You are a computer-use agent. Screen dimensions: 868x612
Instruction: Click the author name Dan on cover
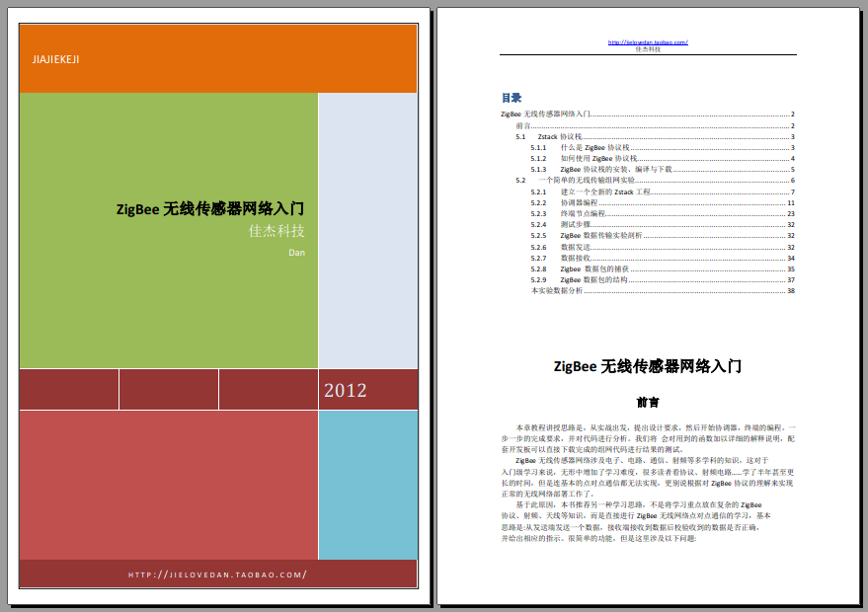pyautogui.click(x=296, y=253)
